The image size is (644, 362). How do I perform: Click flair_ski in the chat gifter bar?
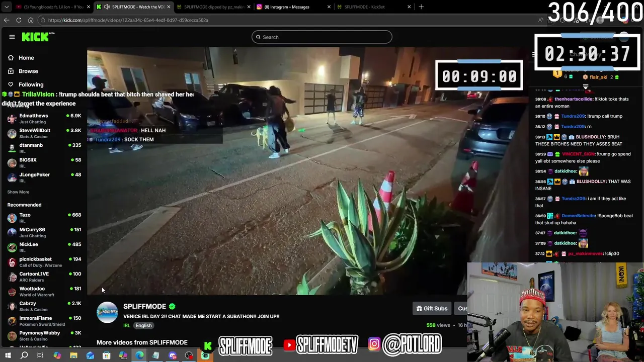click(x=598, y=77)
